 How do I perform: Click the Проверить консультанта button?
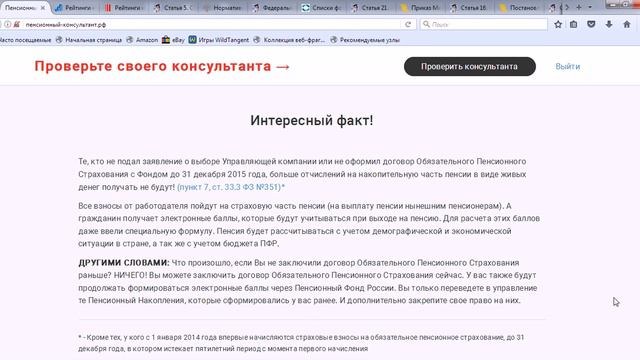(x=470, y=67)
